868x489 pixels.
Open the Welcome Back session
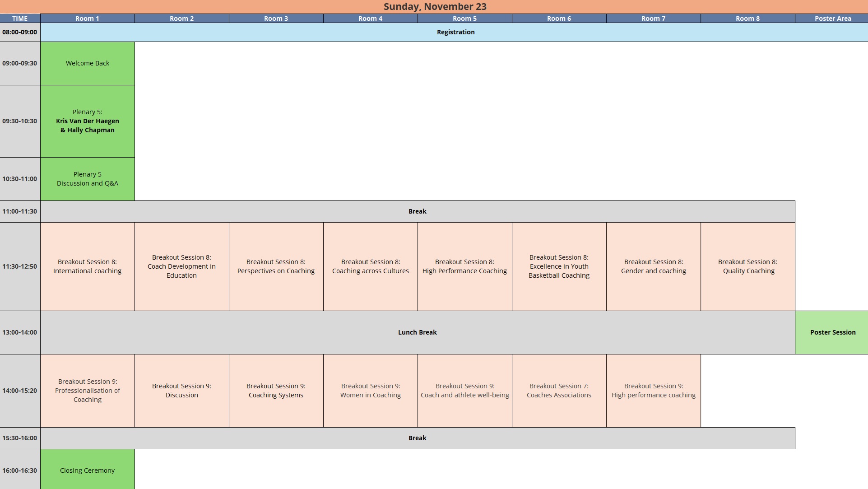coord(88,63)
